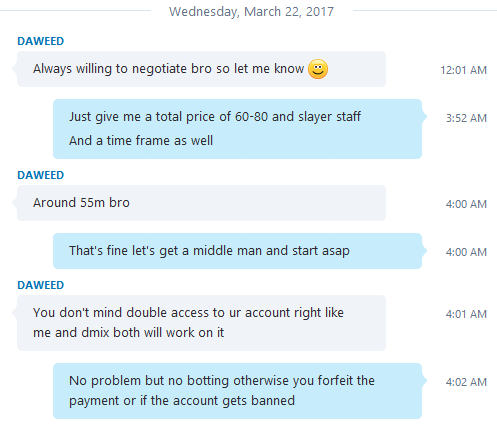Click the second DAWEED sender name

(x=41, y=175)
